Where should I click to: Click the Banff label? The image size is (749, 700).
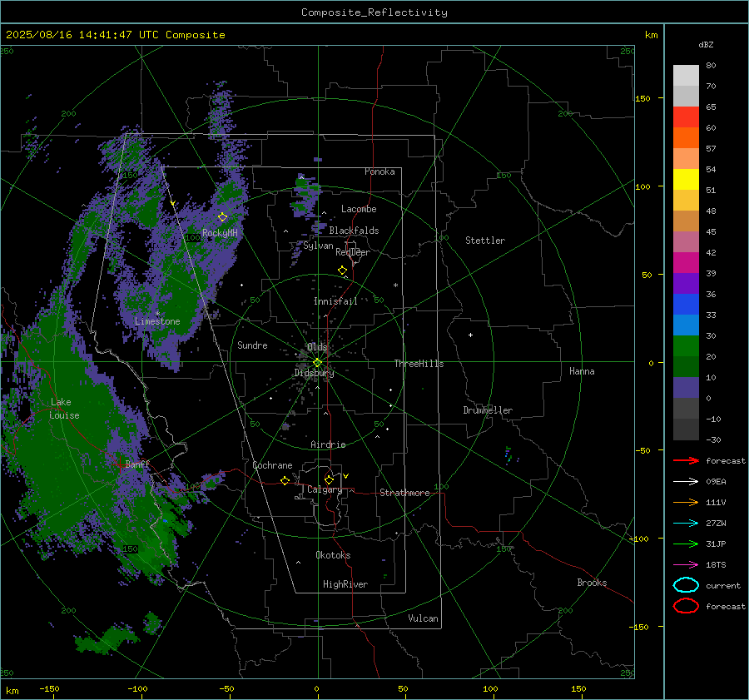point(137,464)
